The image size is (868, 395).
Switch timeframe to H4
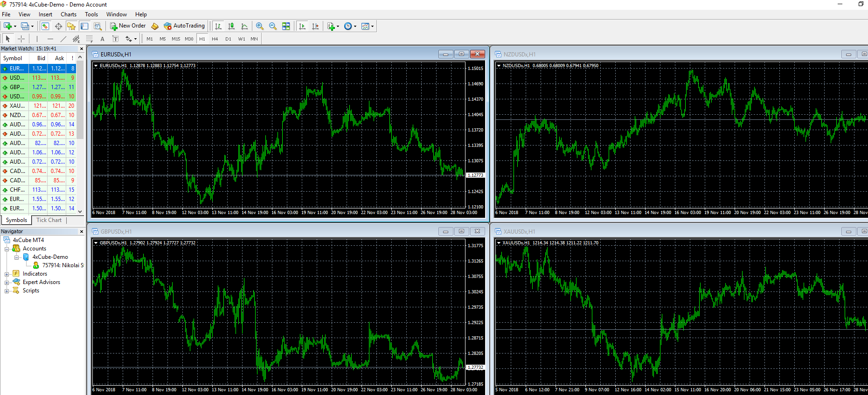tap(215, 39)
